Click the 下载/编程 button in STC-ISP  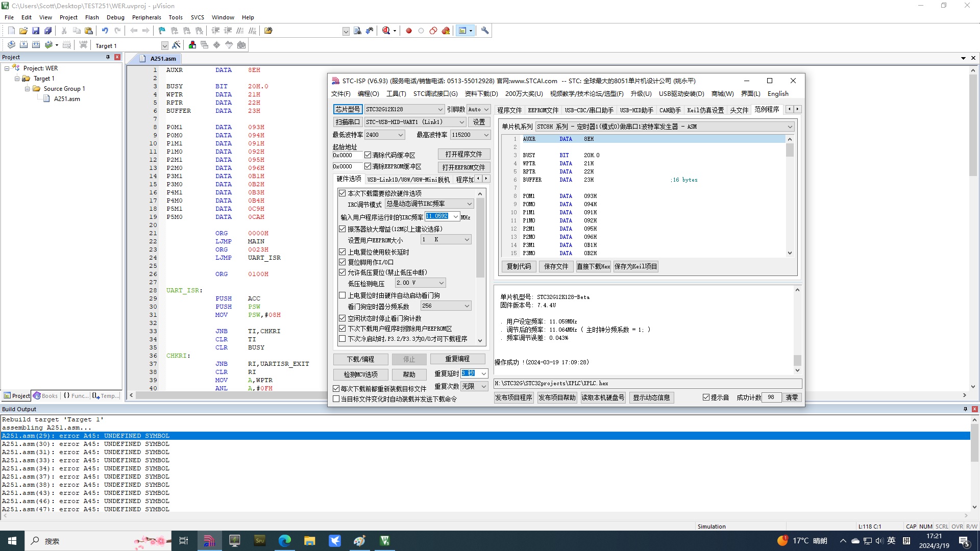tap(360, 359)
